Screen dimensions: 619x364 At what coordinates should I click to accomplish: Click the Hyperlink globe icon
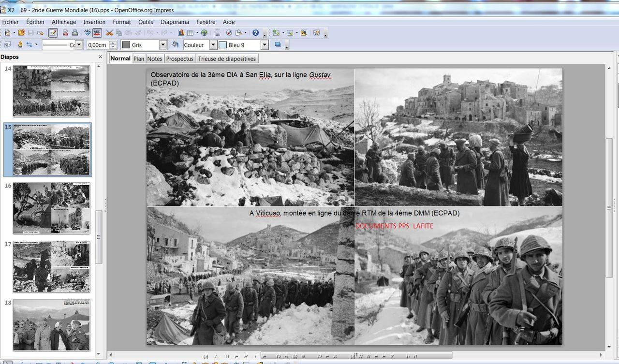pyautogui.click(x=205, y=32)
